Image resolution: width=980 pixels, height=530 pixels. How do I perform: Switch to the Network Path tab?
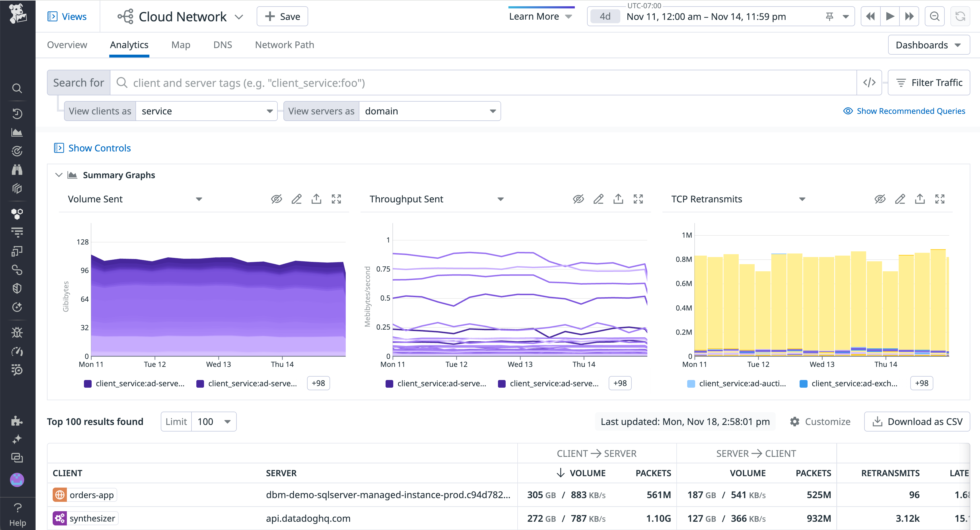tap(285, 44)
